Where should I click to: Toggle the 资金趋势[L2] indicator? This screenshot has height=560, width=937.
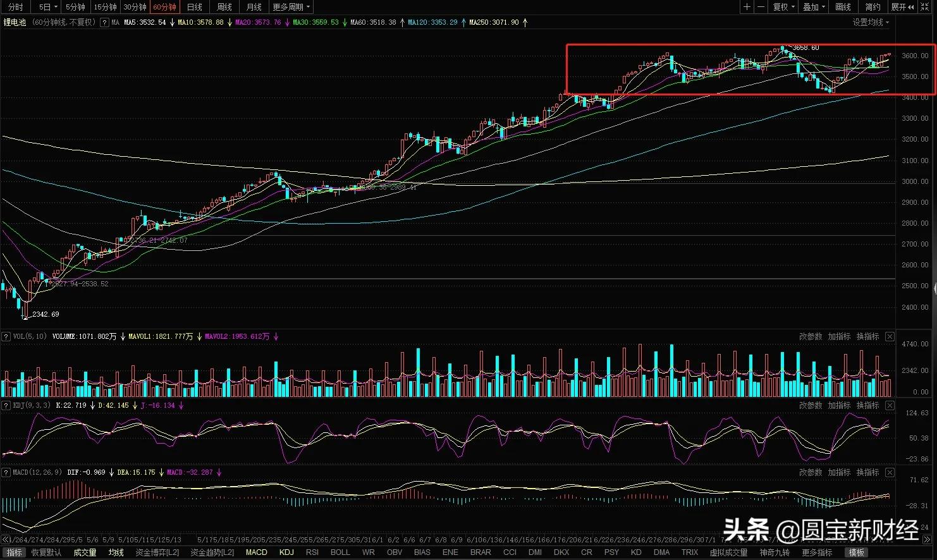click(x=212, y=552)
